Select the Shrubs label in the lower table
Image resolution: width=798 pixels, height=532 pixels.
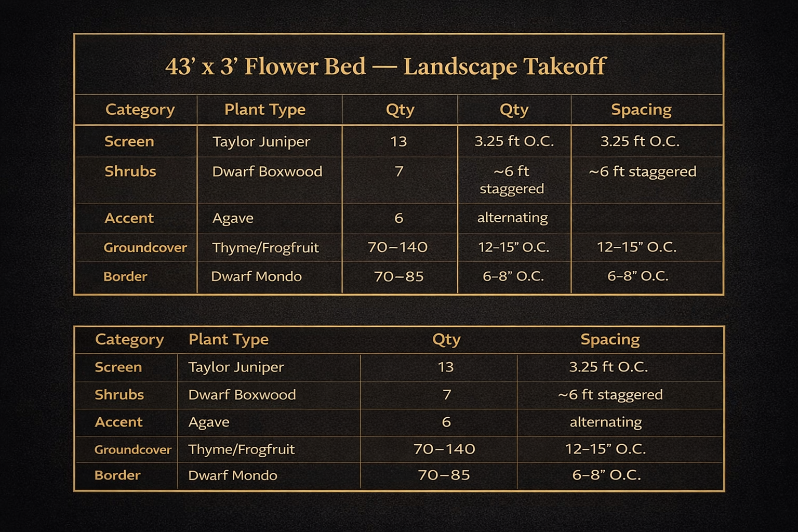119,395
